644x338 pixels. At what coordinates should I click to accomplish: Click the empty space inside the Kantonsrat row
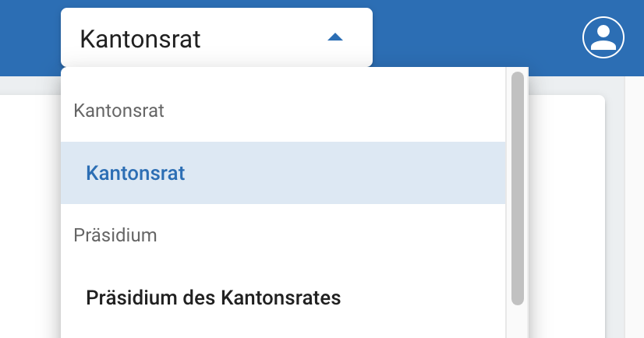351,173
